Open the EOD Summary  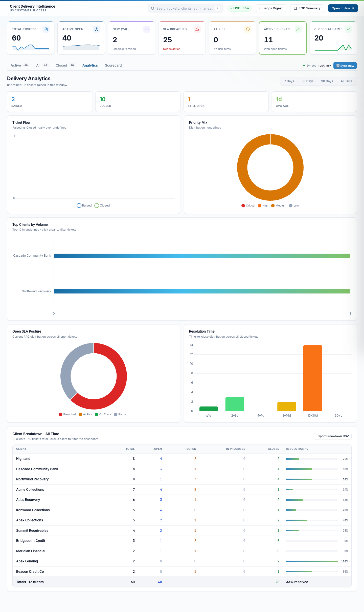tap(307, 8)
